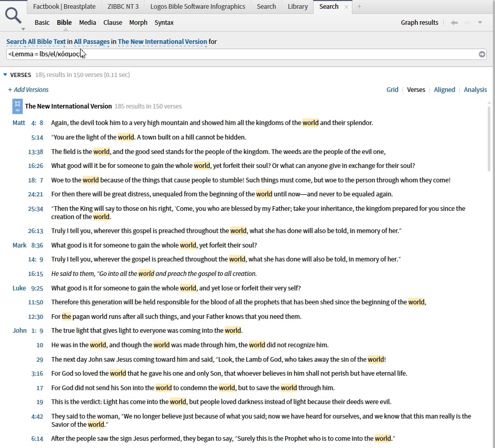Image resolution: width=495 pixels, height=448 pixels.
Task: Open The New International Version resource dropdown
Action: tap(162, 42)
